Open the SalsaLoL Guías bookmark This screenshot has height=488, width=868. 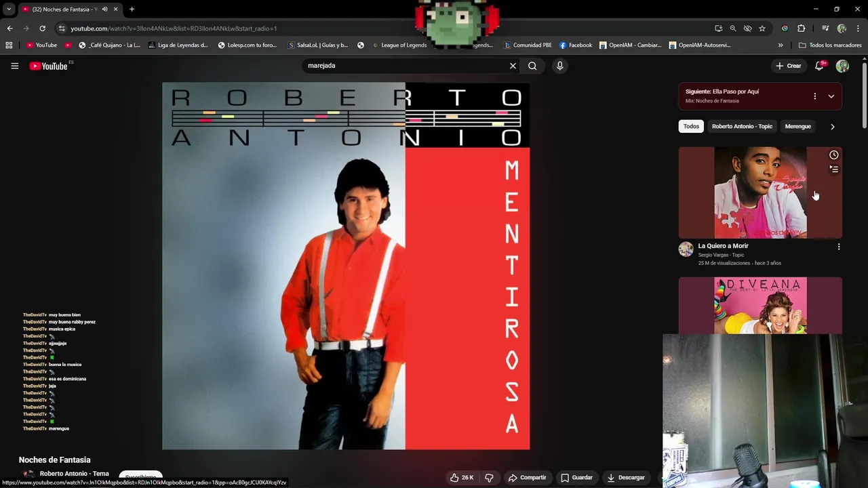(317, 45)
